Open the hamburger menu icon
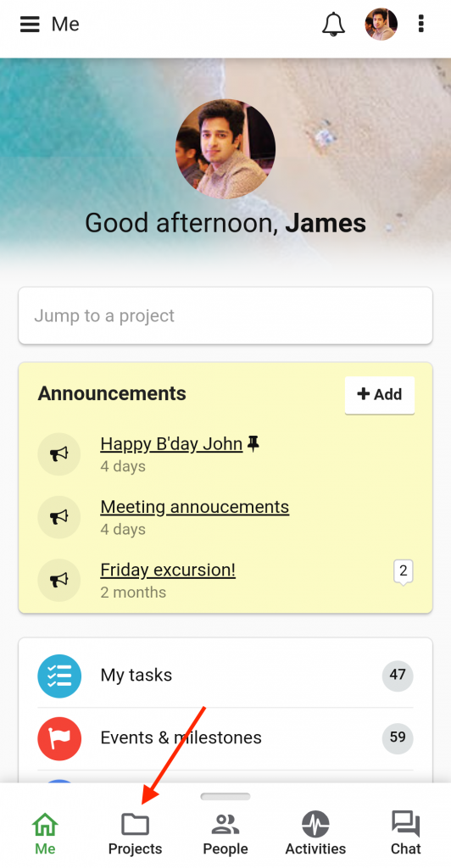This screenshot has height=868, width=451. tap(30, 25)
